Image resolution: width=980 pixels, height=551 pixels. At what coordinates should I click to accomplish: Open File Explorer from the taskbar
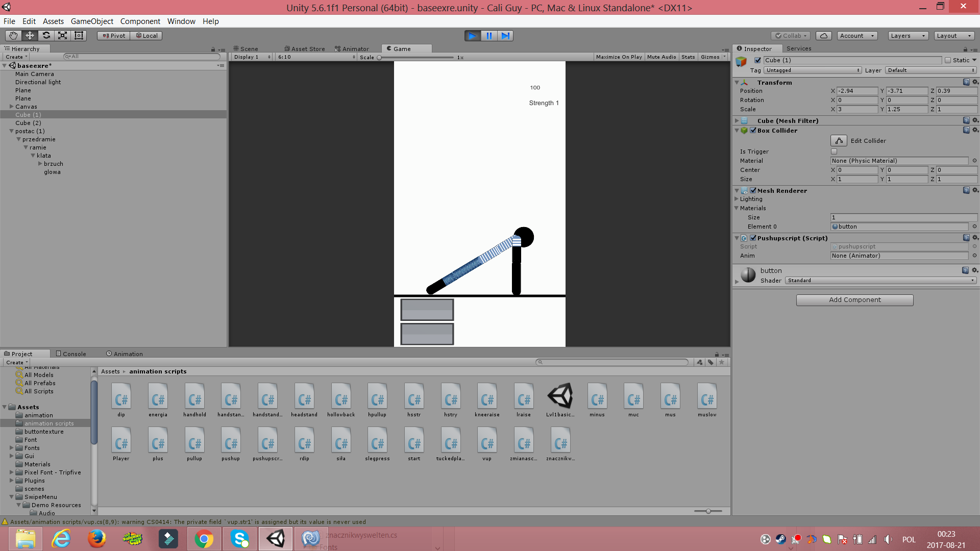[x=25, y=539]
